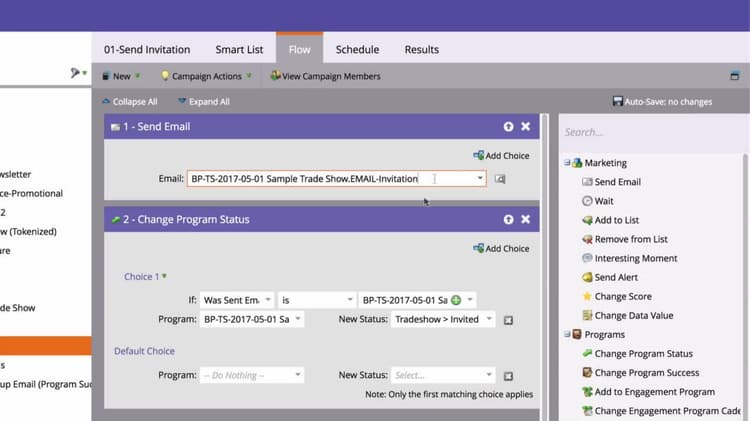
Task: Click Expand All
Action: point(204,101)
